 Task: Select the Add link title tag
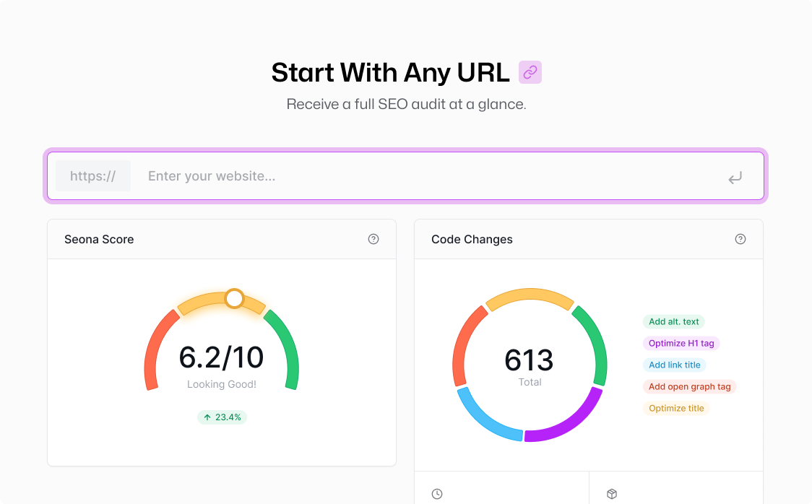pyautogui.click(x=674, y=365)
